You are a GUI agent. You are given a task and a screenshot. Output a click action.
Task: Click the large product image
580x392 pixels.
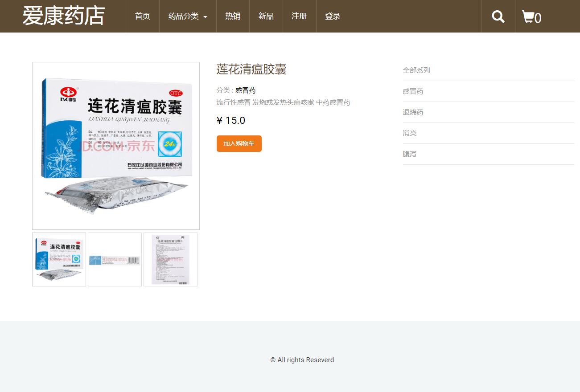click(x=115, y=146)
